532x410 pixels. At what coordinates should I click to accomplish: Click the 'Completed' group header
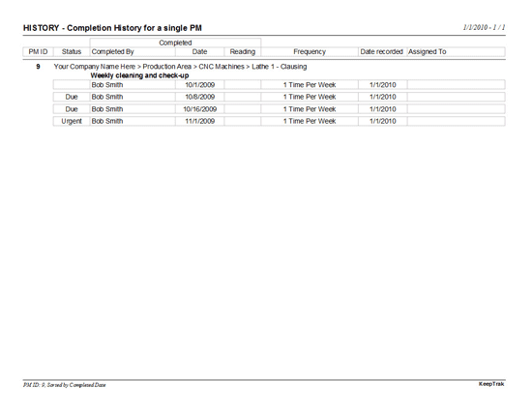(x=175, y=43)
